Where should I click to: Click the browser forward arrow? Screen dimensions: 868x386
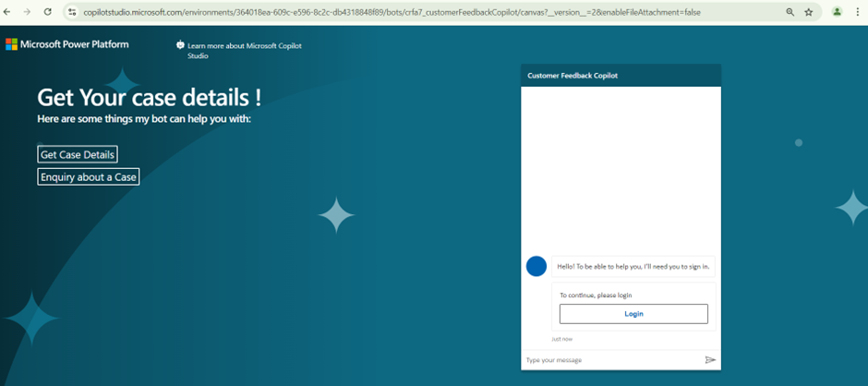coord(28,12)
